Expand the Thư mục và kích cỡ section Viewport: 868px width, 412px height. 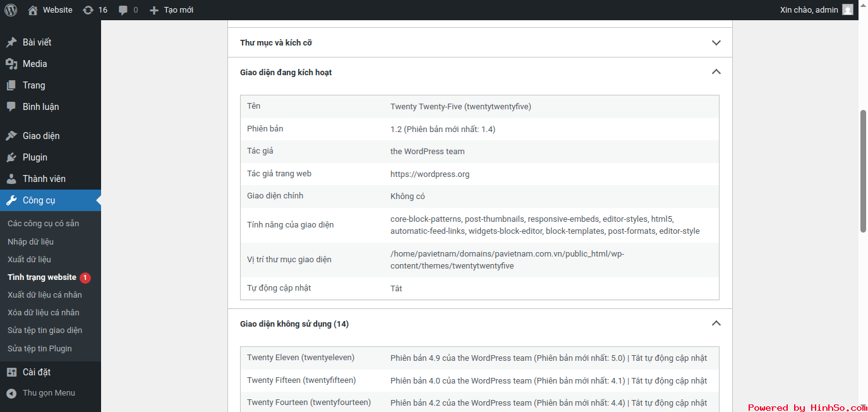[x=716, y=43]
